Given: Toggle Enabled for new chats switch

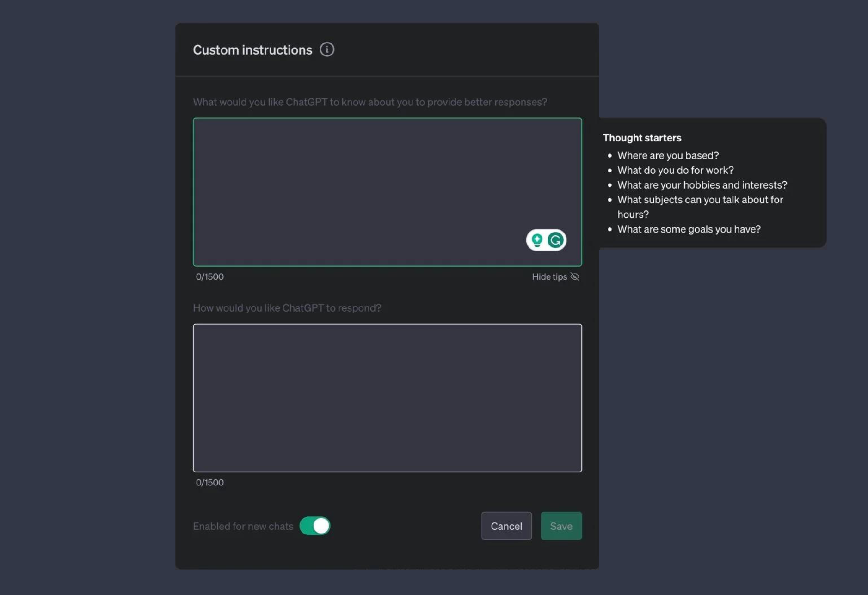Looking at the screenshot, I should [x=315, y=526].
